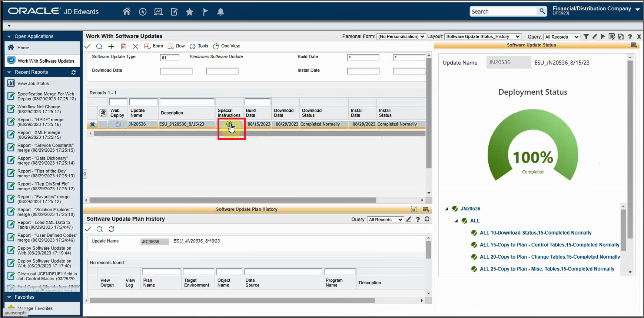The image size is (644, 318).
Task: Open the Layout dropdown Software Update Status_History
Action: [x=483, y=36]
